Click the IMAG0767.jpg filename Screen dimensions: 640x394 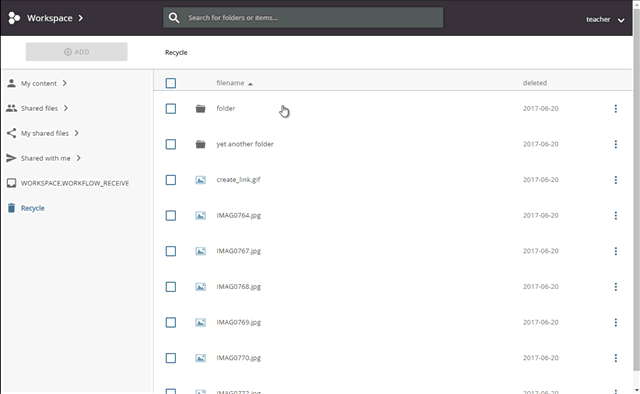point(238,251)
